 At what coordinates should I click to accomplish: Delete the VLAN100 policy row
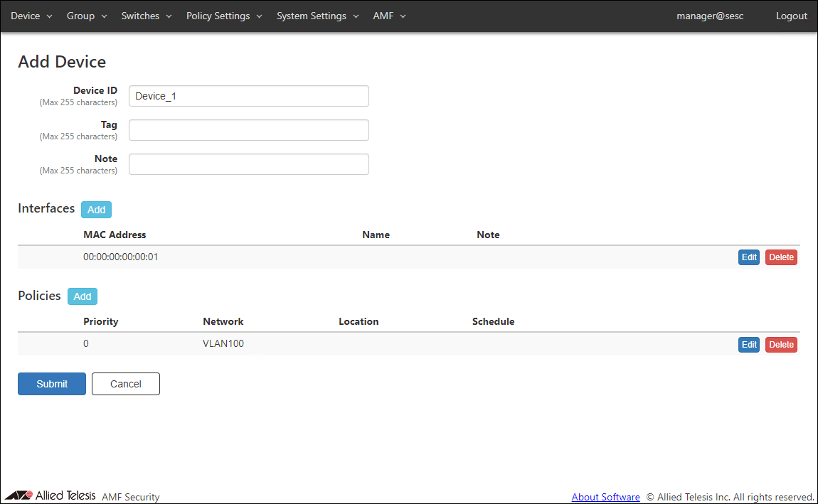pyautogui.click(x=781, y=345)
